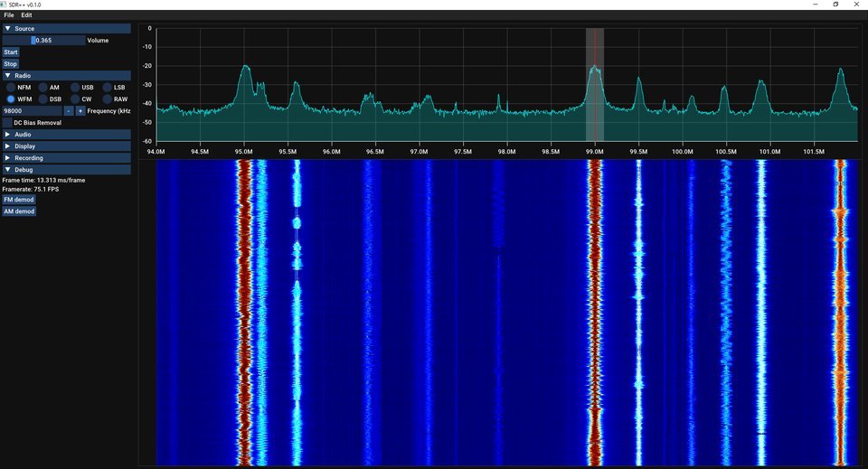Click the Stop button
The width and height of the screenshot is (868, 469).
point(11,64)
